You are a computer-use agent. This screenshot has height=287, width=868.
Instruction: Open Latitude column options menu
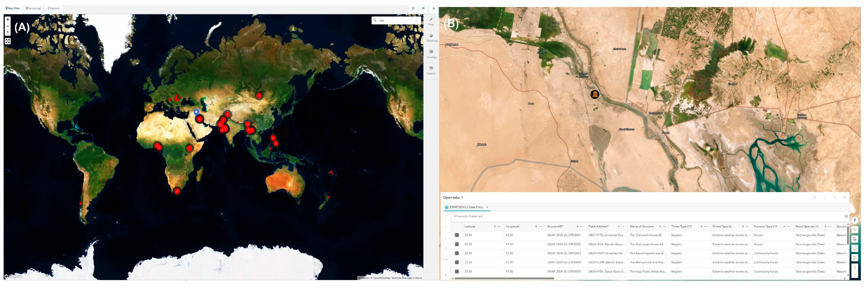pos(499,226)
